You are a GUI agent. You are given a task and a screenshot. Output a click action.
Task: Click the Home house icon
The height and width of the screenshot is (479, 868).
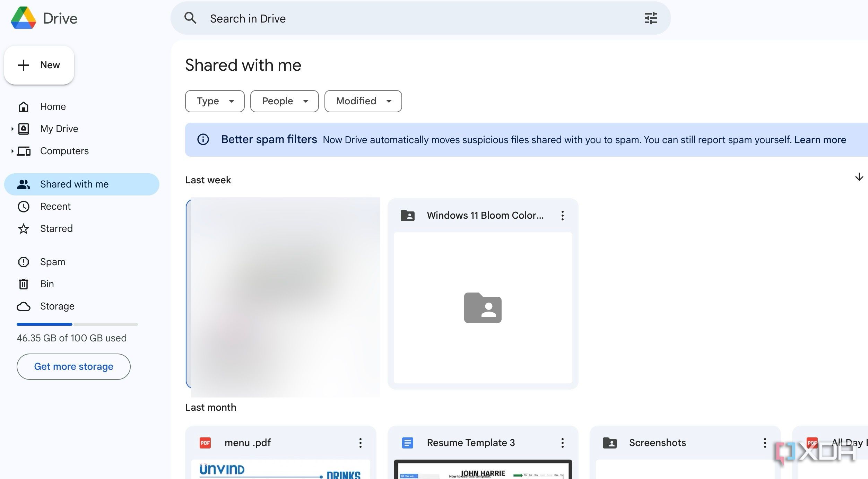point(24,106)
